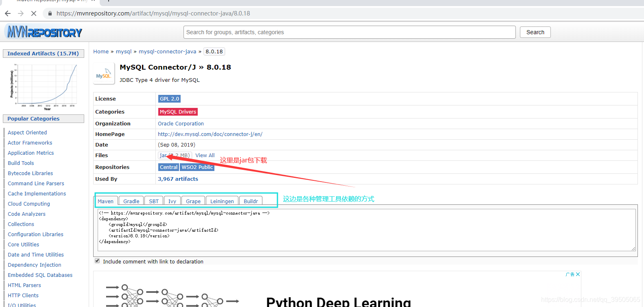Open the Command Line Parsers category
Viewport: 644px width, 307px height.
click(x=36, y=184)
